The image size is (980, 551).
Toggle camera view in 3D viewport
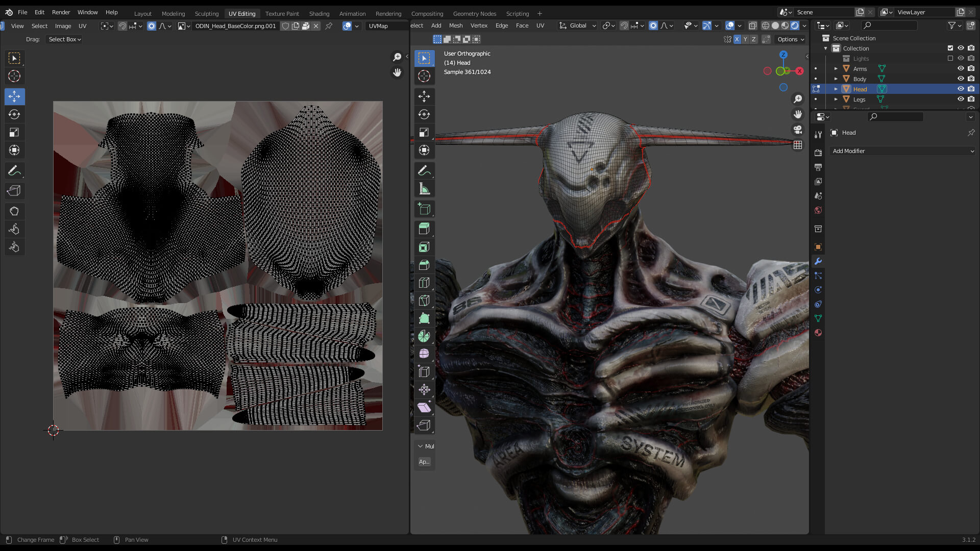click(798, 130)
